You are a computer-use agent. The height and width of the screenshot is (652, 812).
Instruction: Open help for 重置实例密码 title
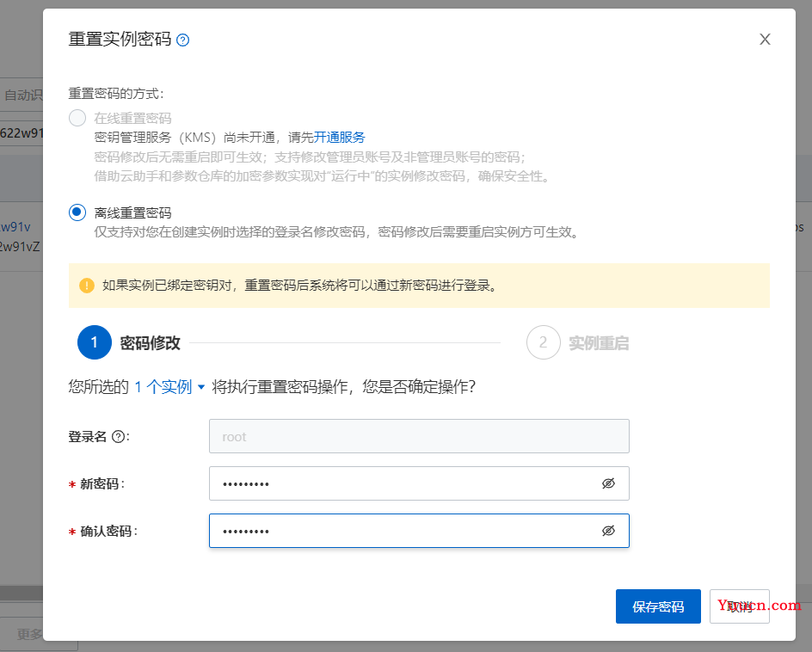tap(183, 40)
